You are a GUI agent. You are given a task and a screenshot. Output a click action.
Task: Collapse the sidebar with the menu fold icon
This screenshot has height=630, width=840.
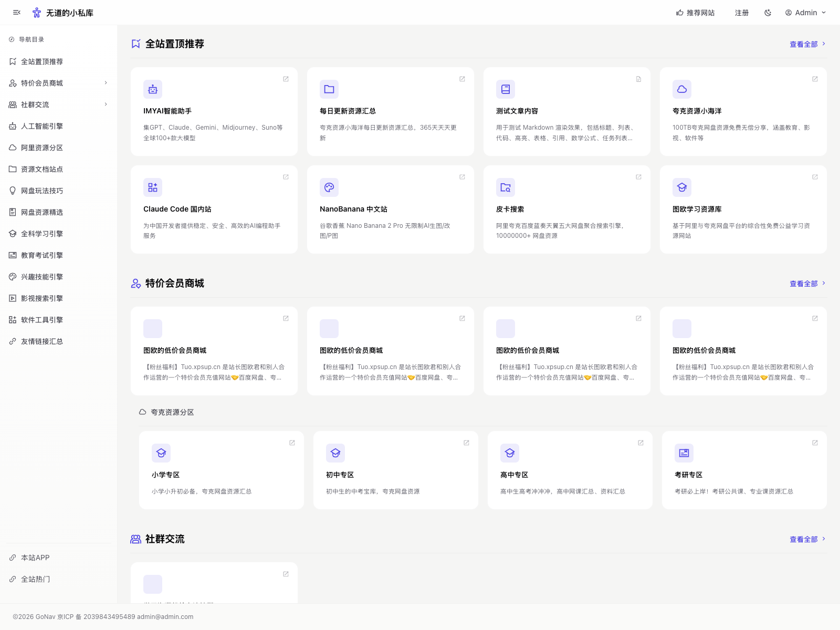(x=17, y=13)
